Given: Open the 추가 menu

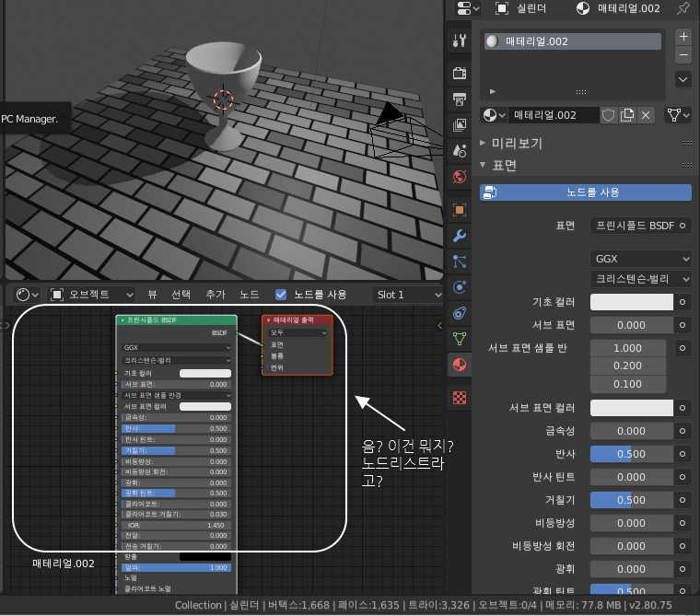Looking at the screenshot, I should [216, 295].
